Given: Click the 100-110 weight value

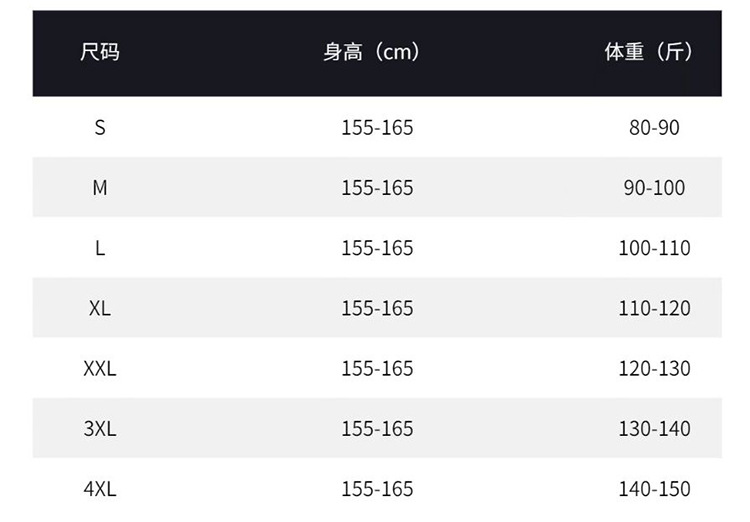Looking at the screenshot, I should point(654,248).
